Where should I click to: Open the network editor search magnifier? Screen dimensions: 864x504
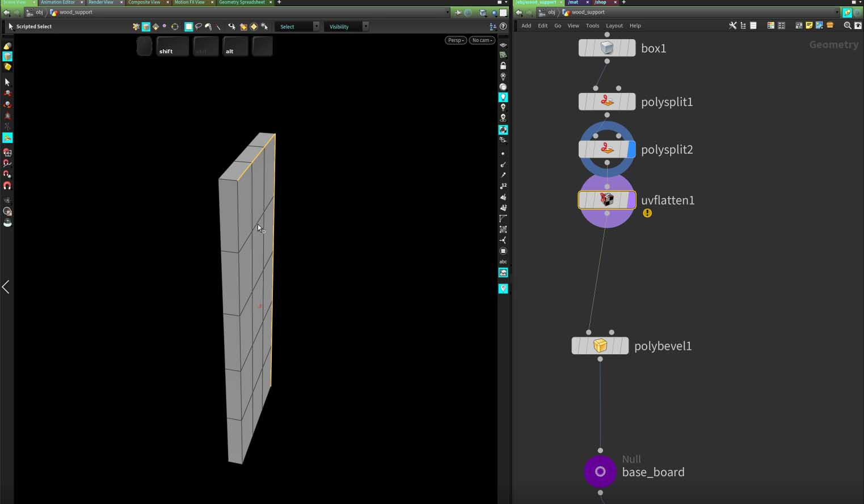[x=847, y=26]
